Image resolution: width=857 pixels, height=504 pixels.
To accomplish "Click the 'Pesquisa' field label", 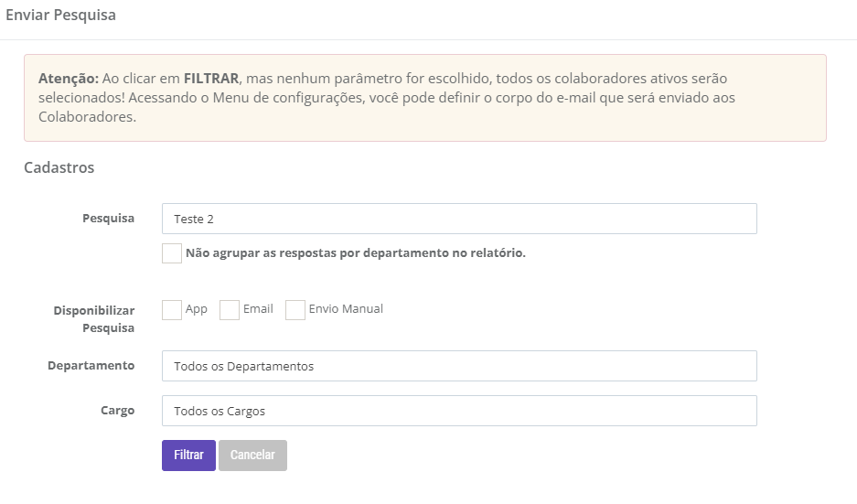I will click(x=108, y=218).
